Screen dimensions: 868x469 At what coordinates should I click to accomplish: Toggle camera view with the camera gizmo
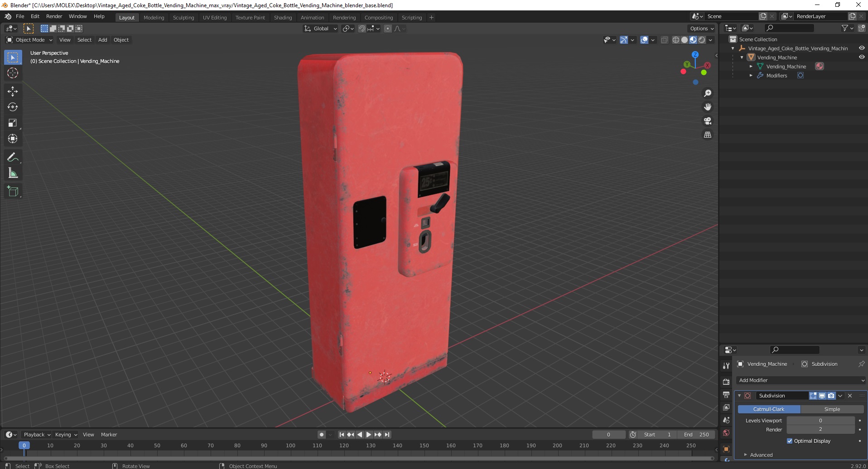click(707, 121)
